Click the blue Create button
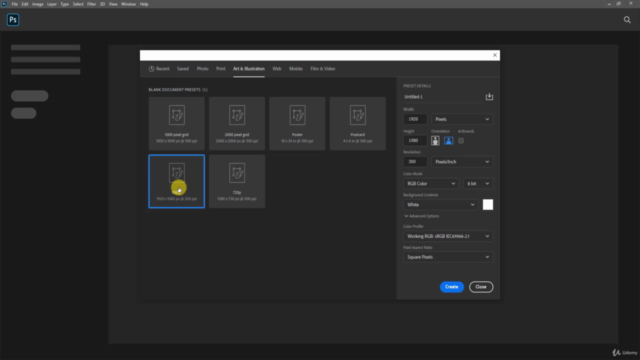The height and width of the screenshot is (360, 640). (x=452, y=287)
